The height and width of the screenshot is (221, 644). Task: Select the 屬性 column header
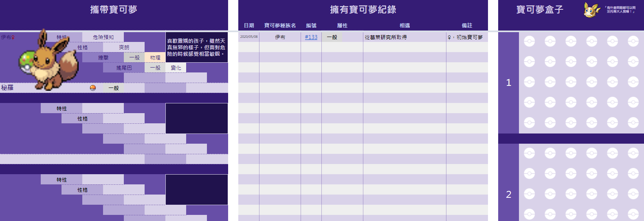[342, 25]
